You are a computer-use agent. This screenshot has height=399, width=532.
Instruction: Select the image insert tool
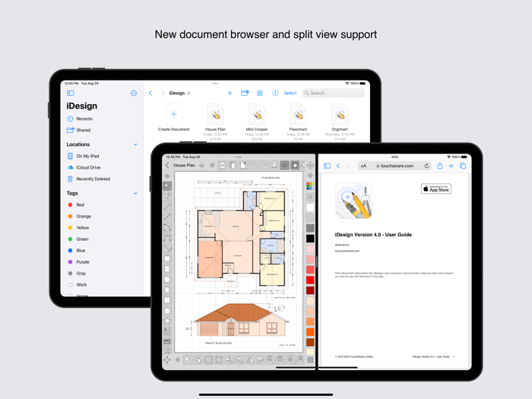(x=167, y=341)
